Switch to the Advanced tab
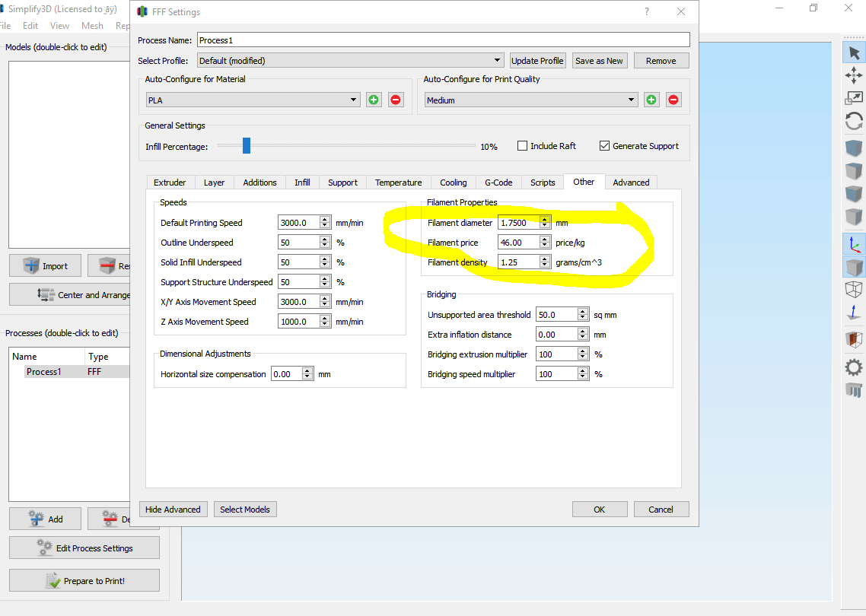Viewport: 866px width, 616px height. coord(631,183)
